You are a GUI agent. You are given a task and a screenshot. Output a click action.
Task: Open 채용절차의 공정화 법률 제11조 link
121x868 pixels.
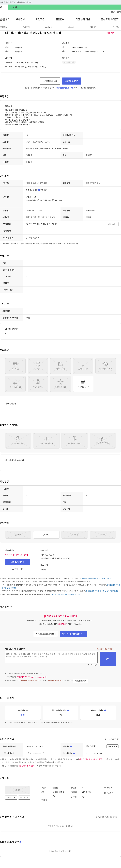click(66, 594)
